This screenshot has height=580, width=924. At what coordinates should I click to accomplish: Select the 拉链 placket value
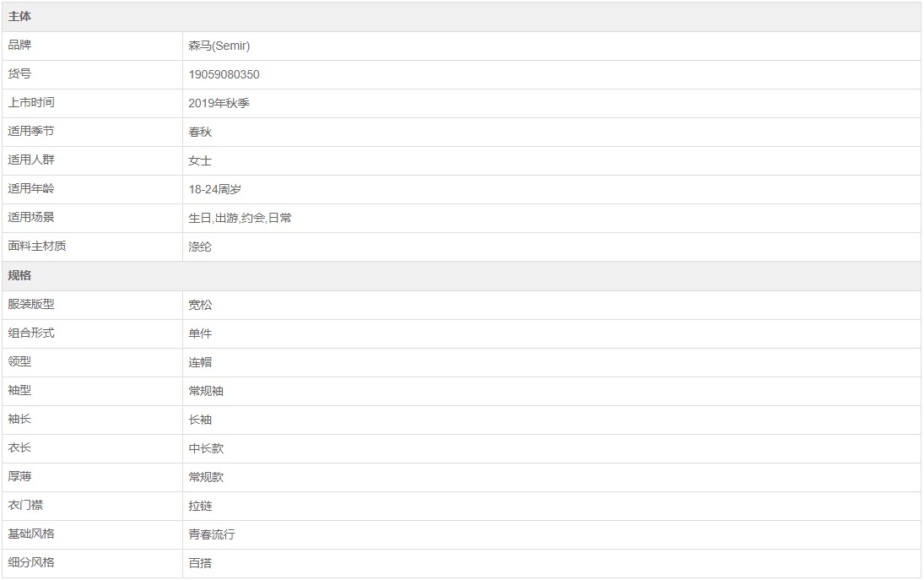tap(200, 506)
